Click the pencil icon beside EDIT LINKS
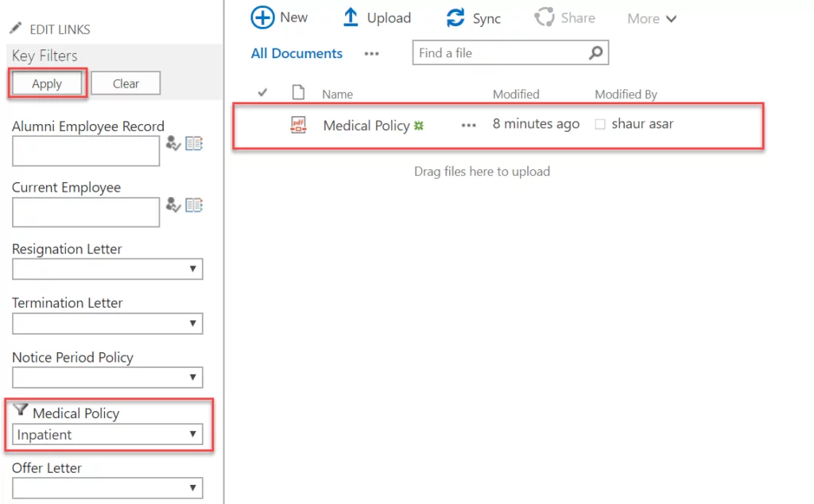This screenshot has height=504, width=814. [16, 28]
